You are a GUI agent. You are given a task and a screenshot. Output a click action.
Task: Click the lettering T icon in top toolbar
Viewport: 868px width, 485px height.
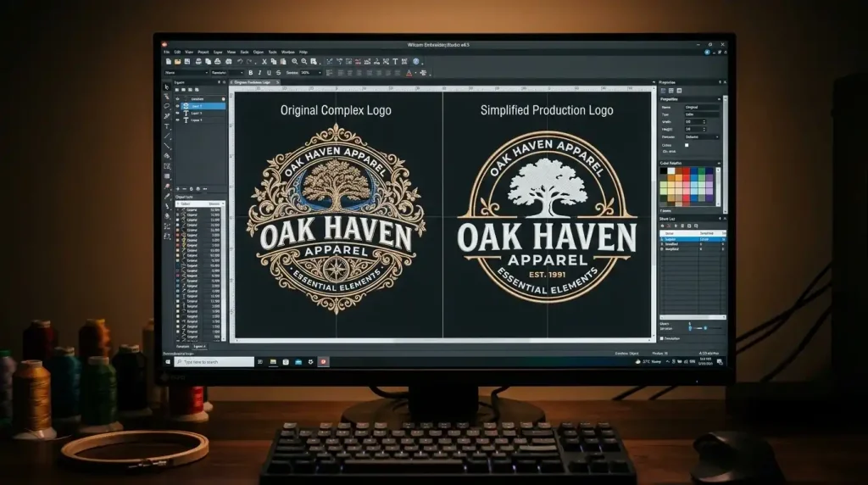click(394, 62)
